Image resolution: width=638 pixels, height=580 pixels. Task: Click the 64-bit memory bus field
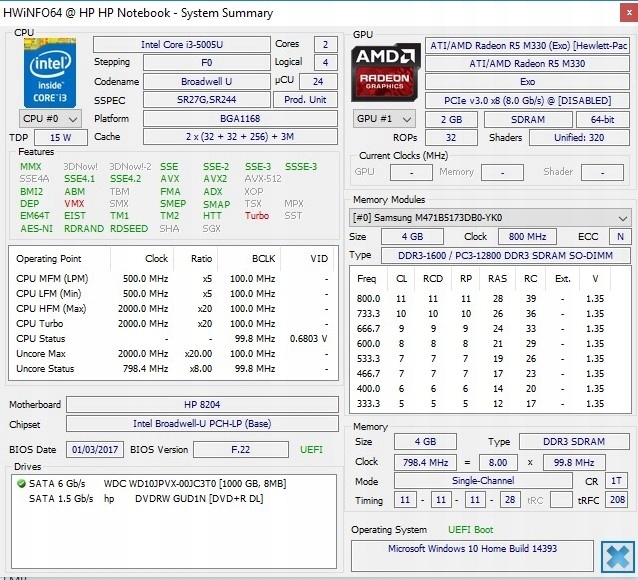point(603,119)
